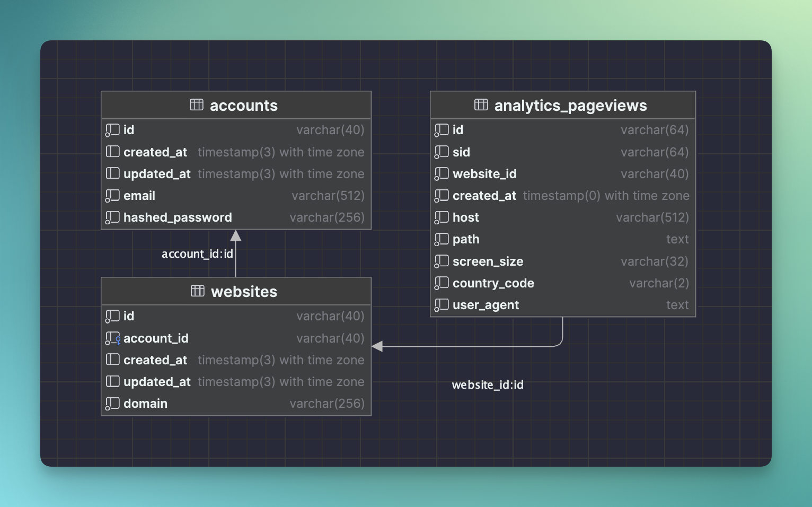Select the email column name
This screenshot has height=507, width=812.
coord(139,196)
